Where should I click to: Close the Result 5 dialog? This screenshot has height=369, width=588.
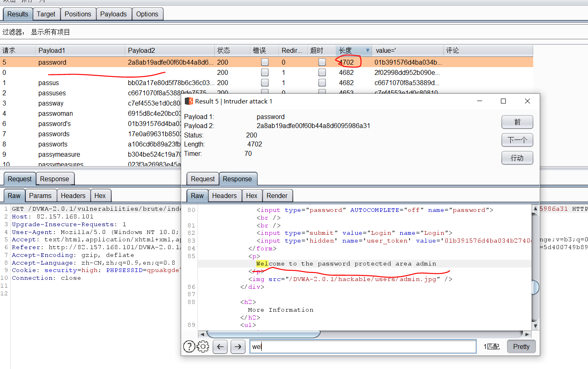tap(527, 101)
